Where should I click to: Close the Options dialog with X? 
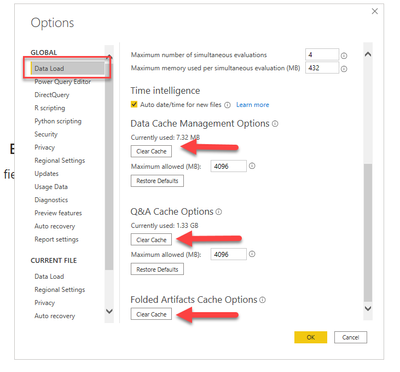point(375,11)
